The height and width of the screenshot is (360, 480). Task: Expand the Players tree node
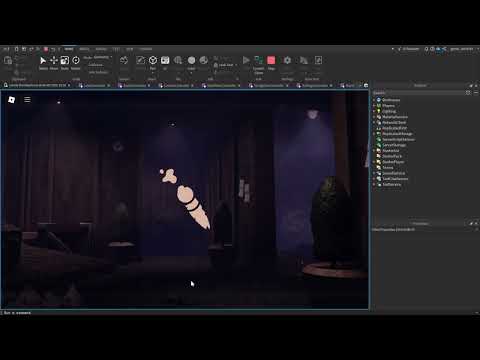(374, 106)
